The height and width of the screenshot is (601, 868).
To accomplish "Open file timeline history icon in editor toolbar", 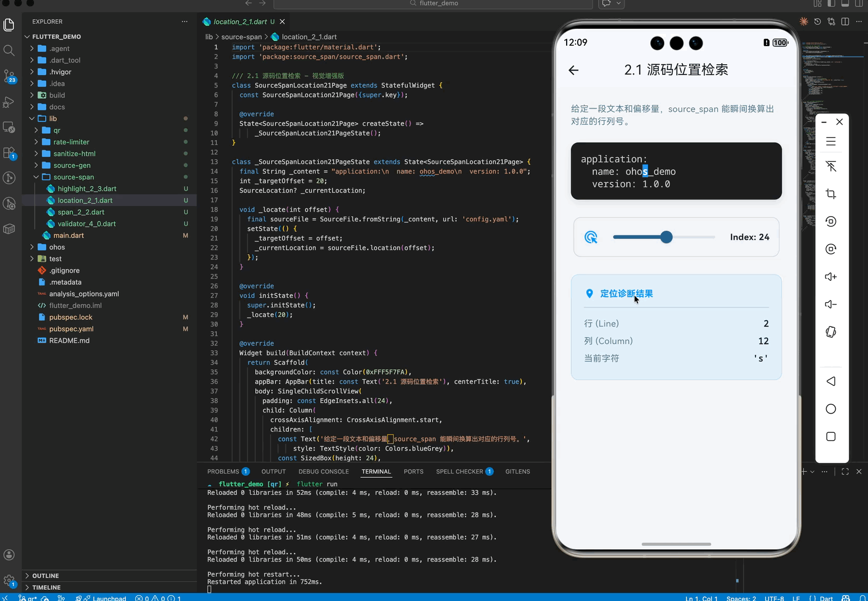I will tap(818, 22).
